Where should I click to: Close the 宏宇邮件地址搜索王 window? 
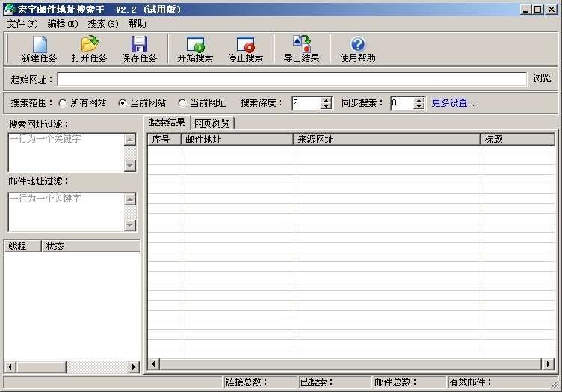pos(552,10)
